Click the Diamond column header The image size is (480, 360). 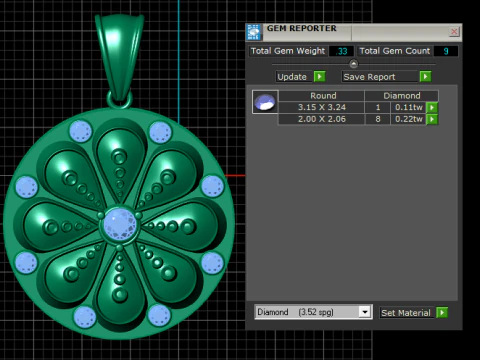pyautogui.click(x=402, y=96)
